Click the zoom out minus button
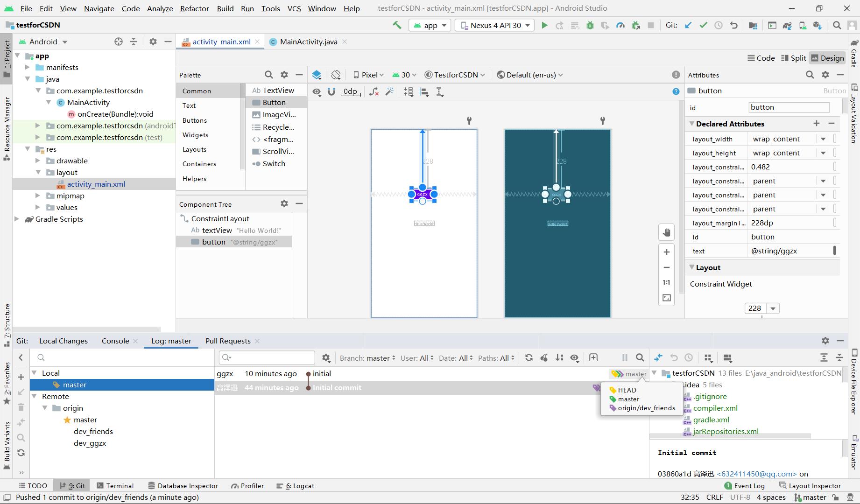The image size is (860, 504). (x=667, y=267)
